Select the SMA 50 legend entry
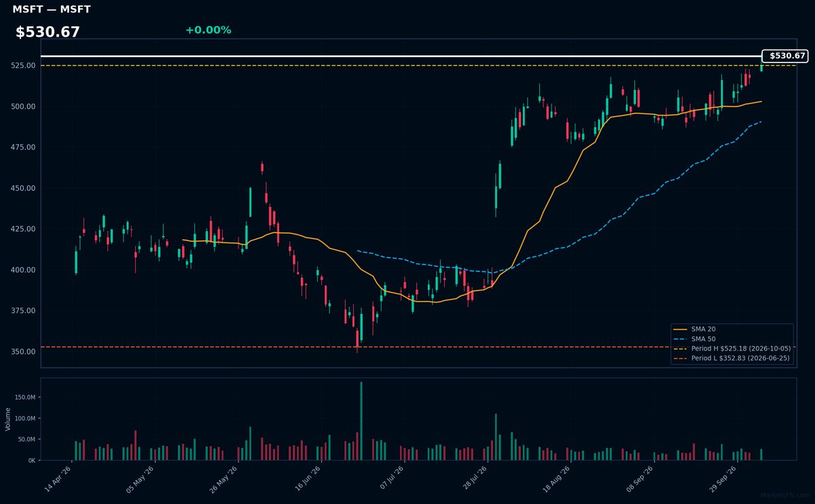The height and width of the screenshot is (504, 815). (731, 338)
